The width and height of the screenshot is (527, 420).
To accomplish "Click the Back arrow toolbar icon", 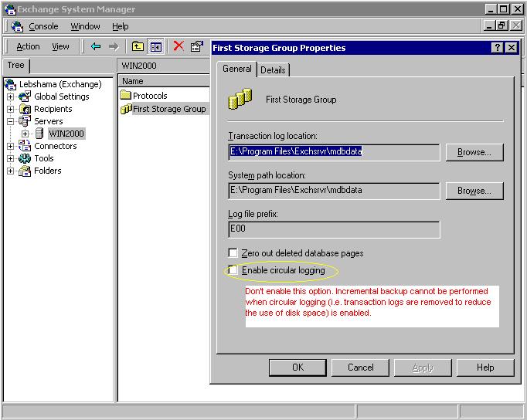I will click(x=96, y=46).
